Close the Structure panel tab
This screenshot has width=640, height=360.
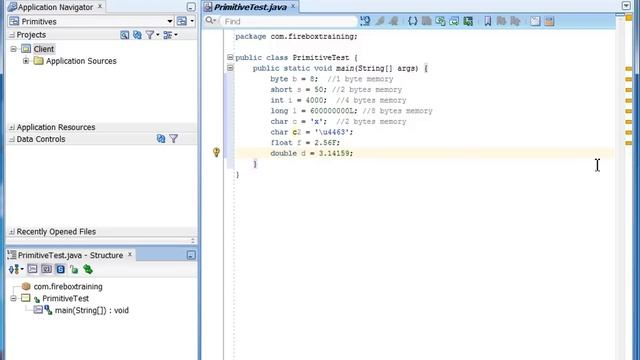(130, 254)
